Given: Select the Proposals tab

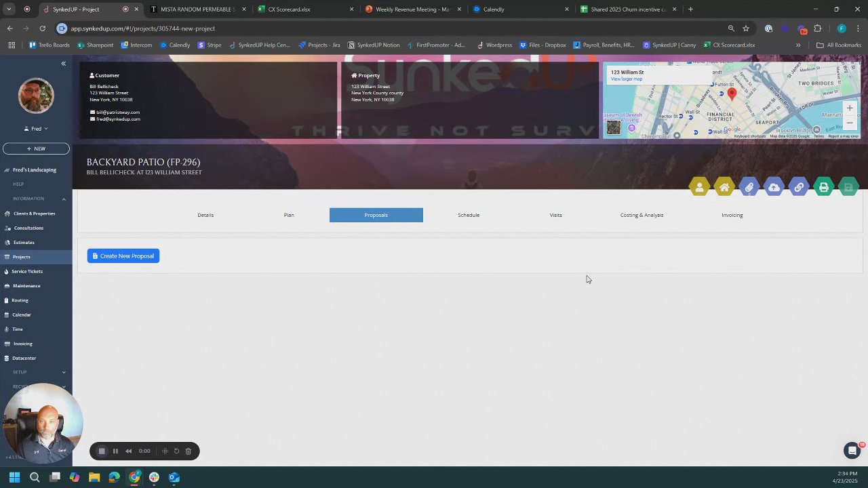Looking at the screenshot, I should point(376,215).
